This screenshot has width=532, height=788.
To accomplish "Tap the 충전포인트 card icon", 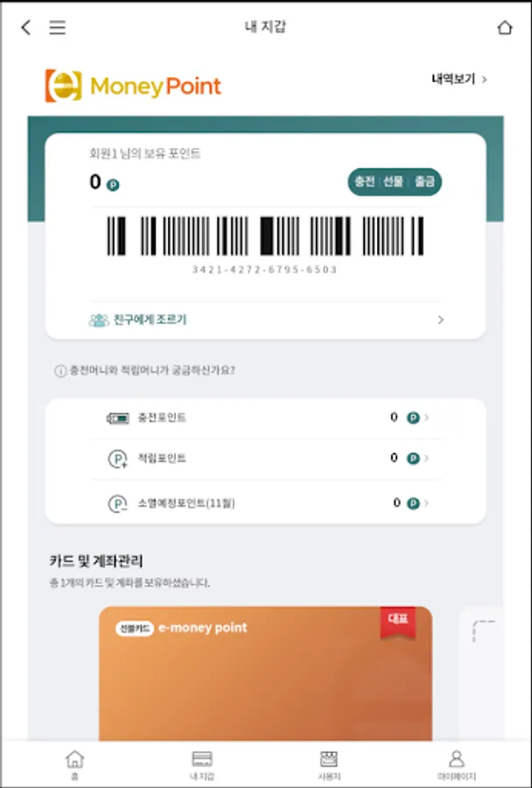I will [x=118, y=419].
